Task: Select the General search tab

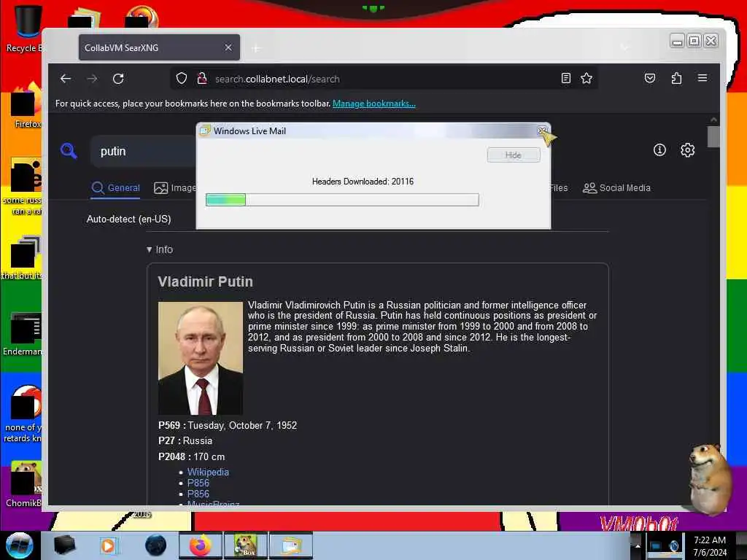Action: pyautogui.click(x=116, y=187)
